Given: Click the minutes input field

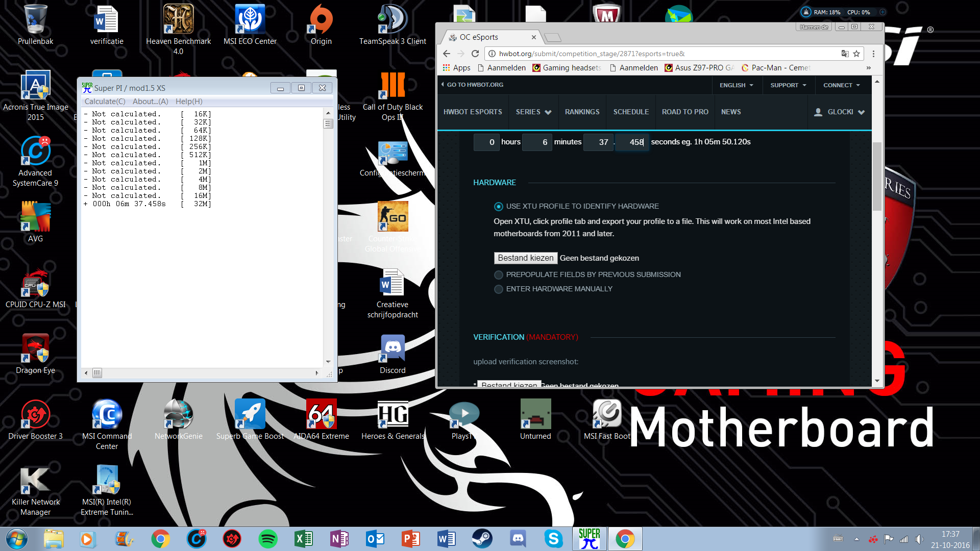Looking at the screenshot, I should (537, 142).
